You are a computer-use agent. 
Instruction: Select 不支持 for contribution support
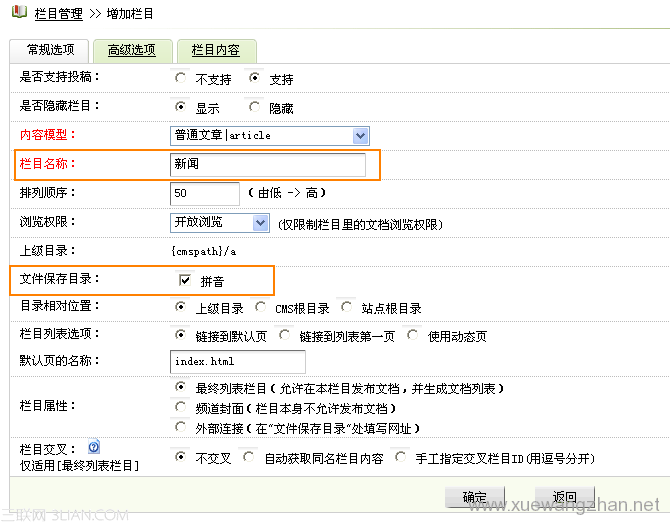point(180,78)
